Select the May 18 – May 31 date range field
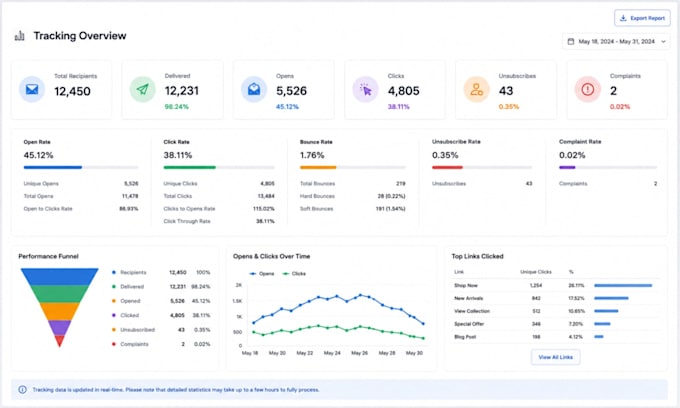This screenshot has width=680, height=408. (616, 42)
